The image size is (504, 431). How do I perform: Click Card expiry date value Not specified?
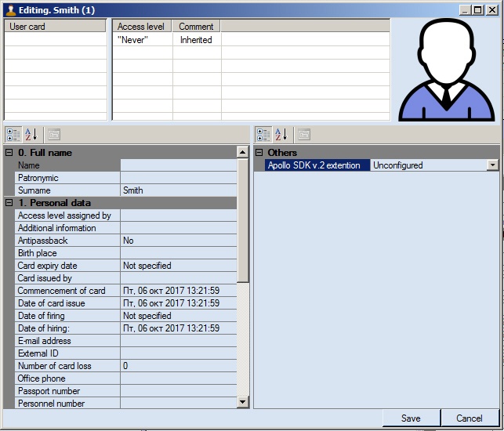coord(179,266)
